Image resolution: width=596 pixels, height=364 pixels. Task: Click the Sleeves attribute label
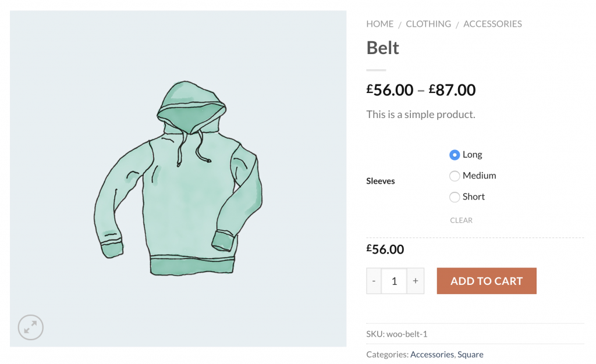click(x=381, y=181)
